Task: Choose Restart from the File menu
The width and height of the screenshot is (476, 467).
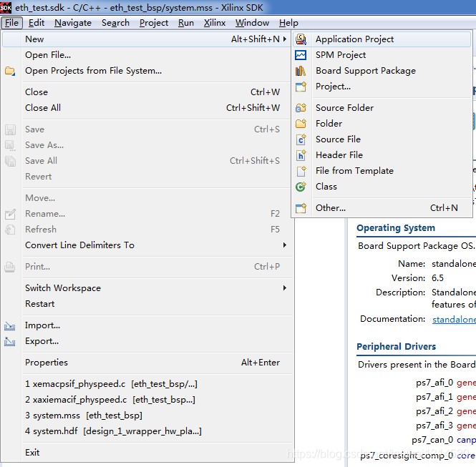Action: [147, 304]
